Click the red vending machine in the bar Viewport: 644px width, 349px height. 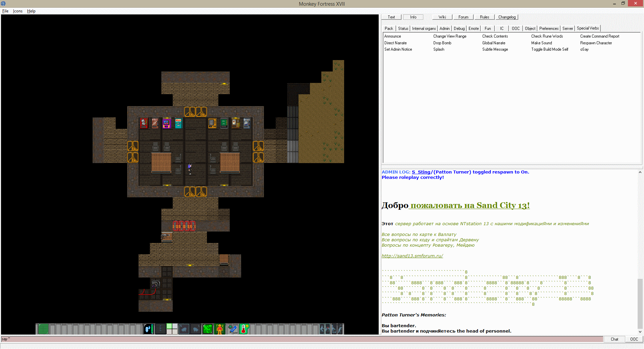tap(144, 123)
